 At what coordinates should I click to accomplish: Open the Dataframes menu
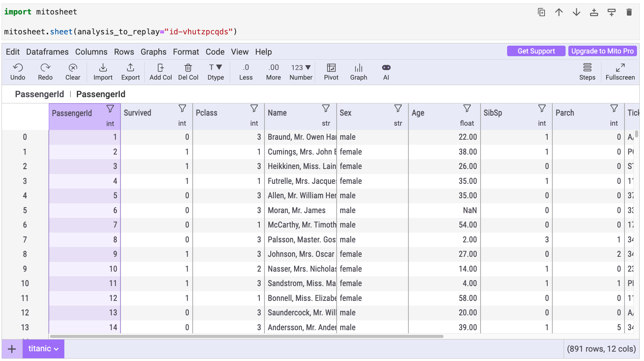tap(47, 52)
